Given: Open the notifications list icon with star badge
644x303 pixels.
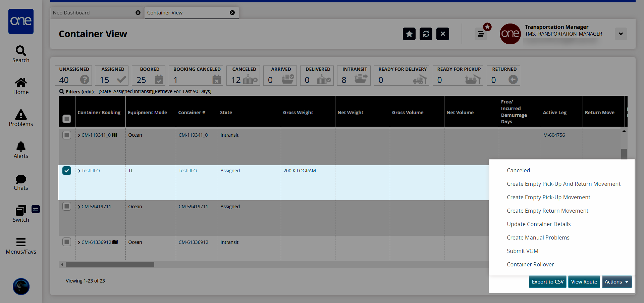Looking at the screenshot, I should pyautogui.click(x=481, y=34).
